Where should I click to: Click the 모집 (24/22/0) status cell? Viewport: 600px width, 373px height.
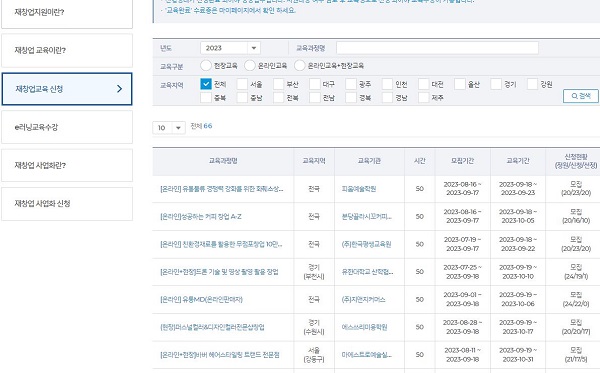point(576,300)
